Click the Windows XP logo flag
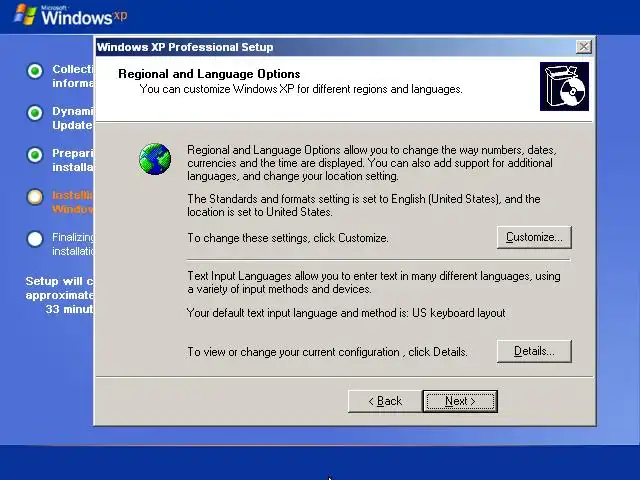This screenshot has width=640, height=480. pyautogui.click(x=25, y=15)
